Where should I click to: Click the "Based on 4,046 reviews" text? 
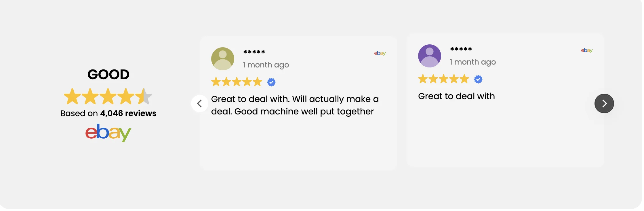tap(108, 113)
